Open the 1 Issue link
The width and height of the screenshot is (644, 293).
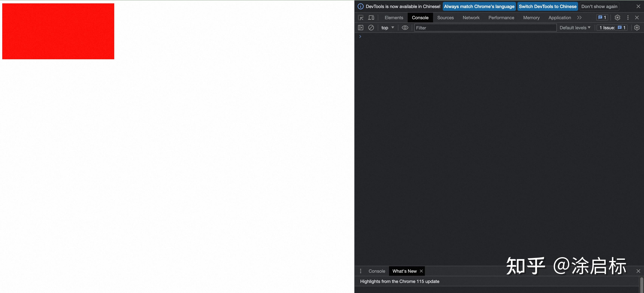click(x=612, y=28)
